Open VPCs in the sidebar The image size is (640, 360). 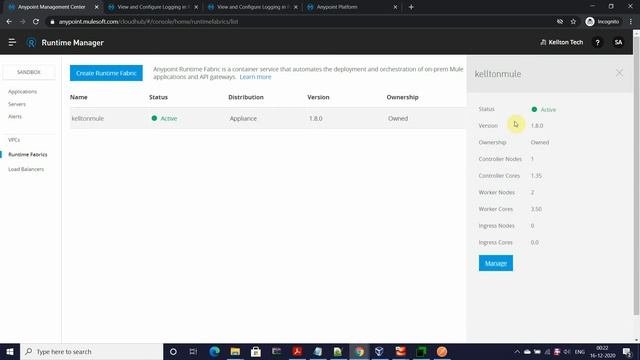click(x=14, y=140)
